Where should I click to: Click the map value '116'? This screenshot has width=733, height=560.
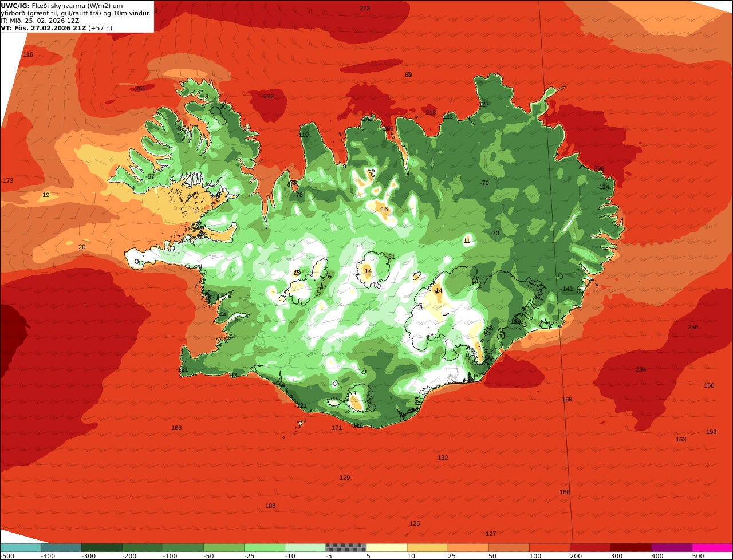click(x=28, y=54)
